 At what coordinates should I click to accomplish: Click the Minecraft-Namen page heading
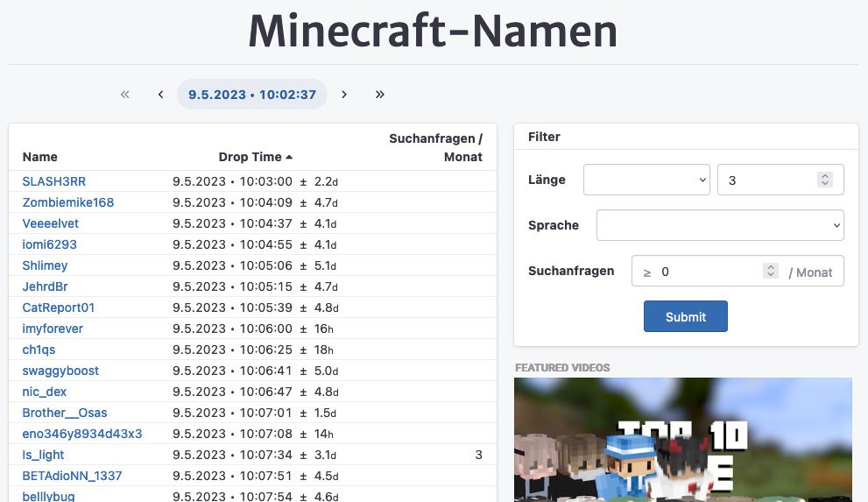pyautogui.click(x=433, y=31)
